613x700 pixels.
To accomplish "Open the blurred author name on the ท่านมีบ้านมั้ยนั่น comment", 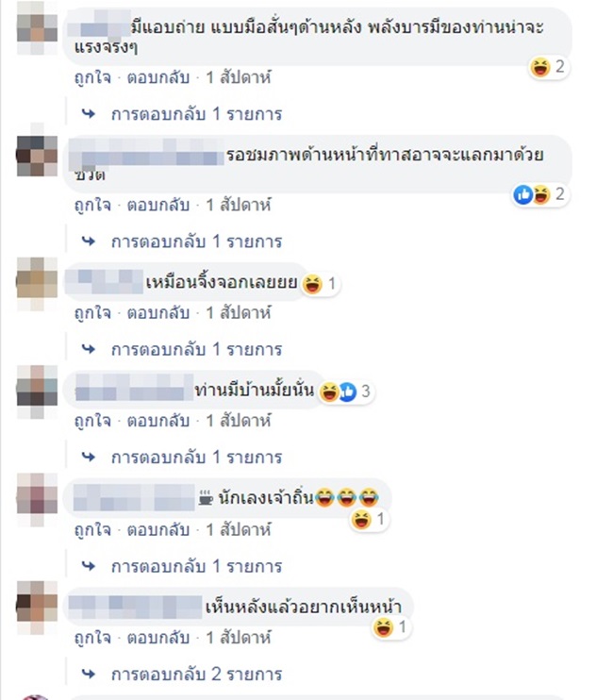I will [x=129, y=391].
